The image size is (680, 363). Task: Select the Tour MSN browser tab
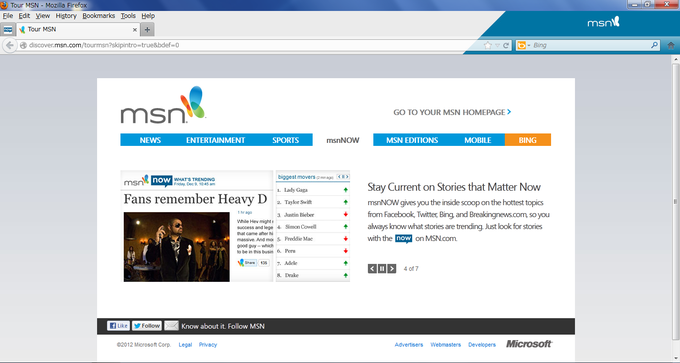click(77, 29)
